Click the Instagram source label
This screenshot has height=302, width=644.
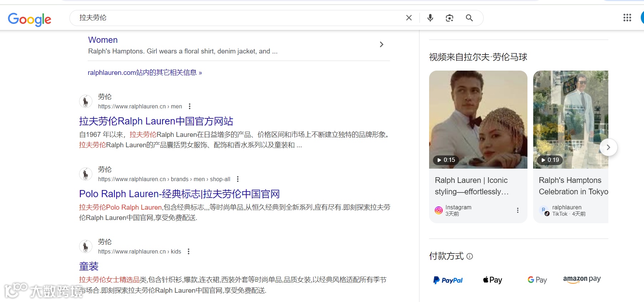[458, 207]
